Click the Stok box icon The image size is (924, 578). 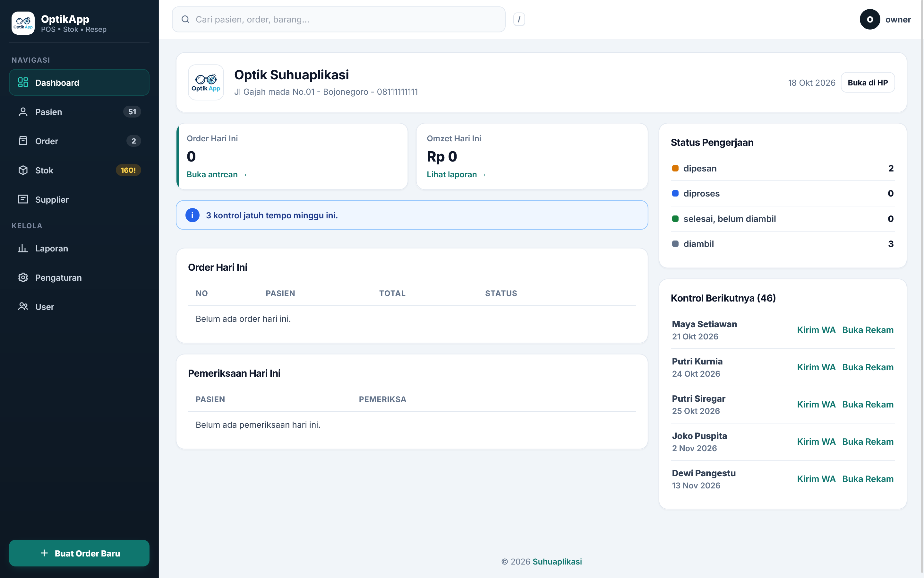click(23, 170)
